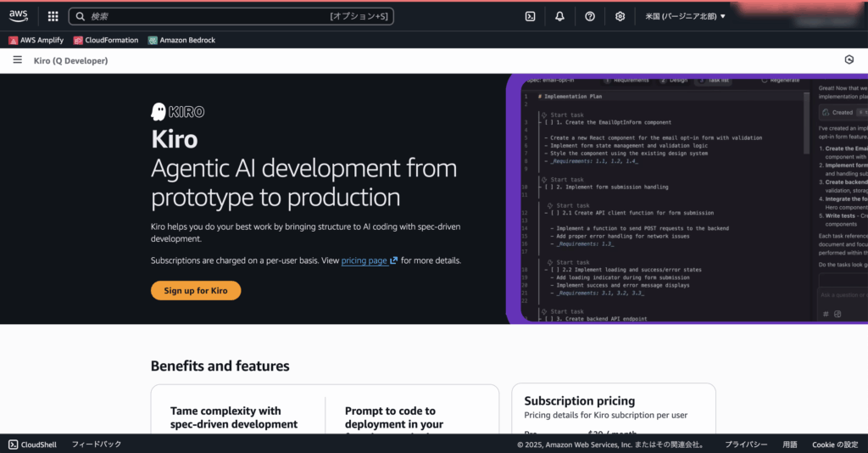868x453 pixels.
Task: Open the help question mark icon
Action: click(x=590, y=16)
